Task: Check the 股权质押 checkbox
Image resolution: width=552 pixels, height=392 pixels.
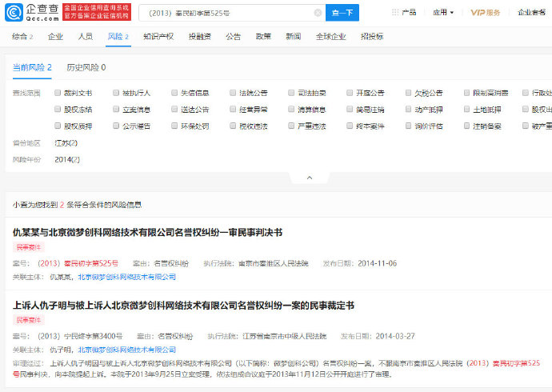Action: click(58, 126)
